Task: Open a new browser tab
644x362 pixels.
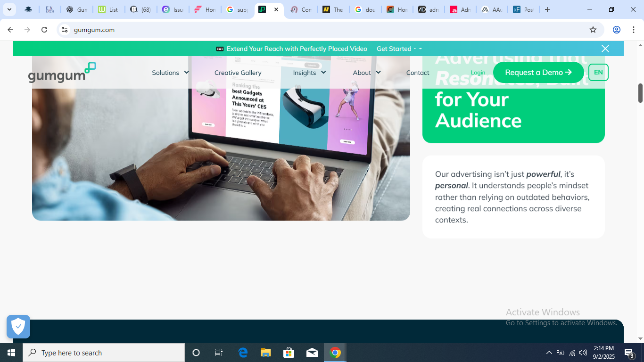Action: tap(547, 9)
